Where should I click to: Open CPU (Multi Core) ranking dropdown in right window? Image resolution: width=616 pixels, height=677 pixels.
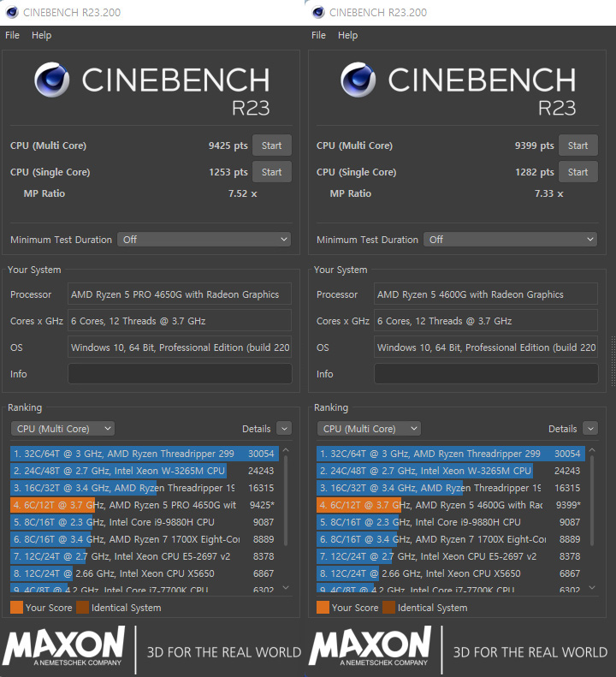click(369, 429)
